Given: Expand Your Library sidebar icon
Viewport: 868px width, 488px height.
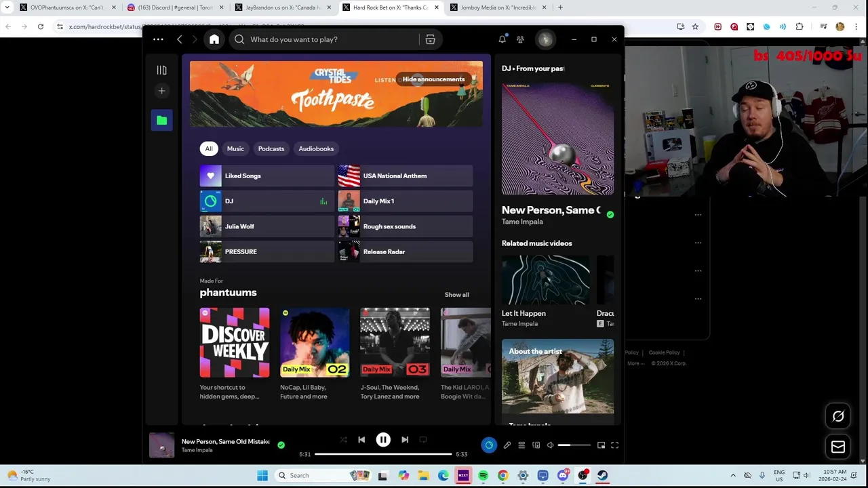Looking at the screenshot, I should 161,70.
